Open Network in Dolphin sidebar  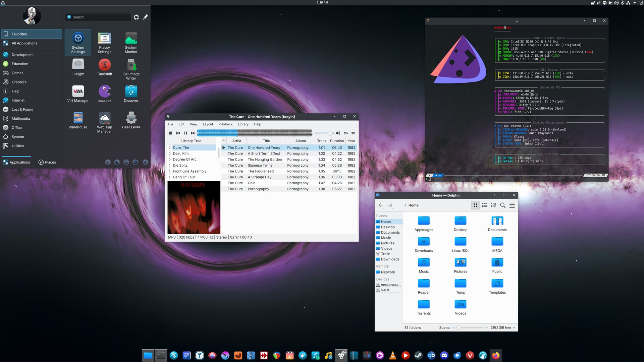(389, 272)
